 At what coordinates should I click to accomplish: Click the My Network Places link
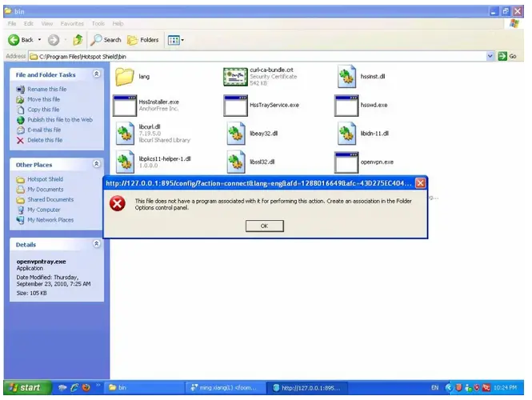click(x=50, y=219)
